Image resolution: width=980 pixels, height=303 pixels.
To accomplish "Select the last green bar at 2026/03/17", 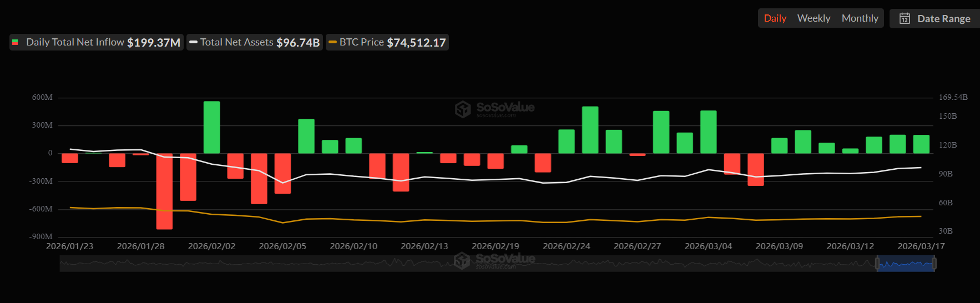I will click(921, 144).
